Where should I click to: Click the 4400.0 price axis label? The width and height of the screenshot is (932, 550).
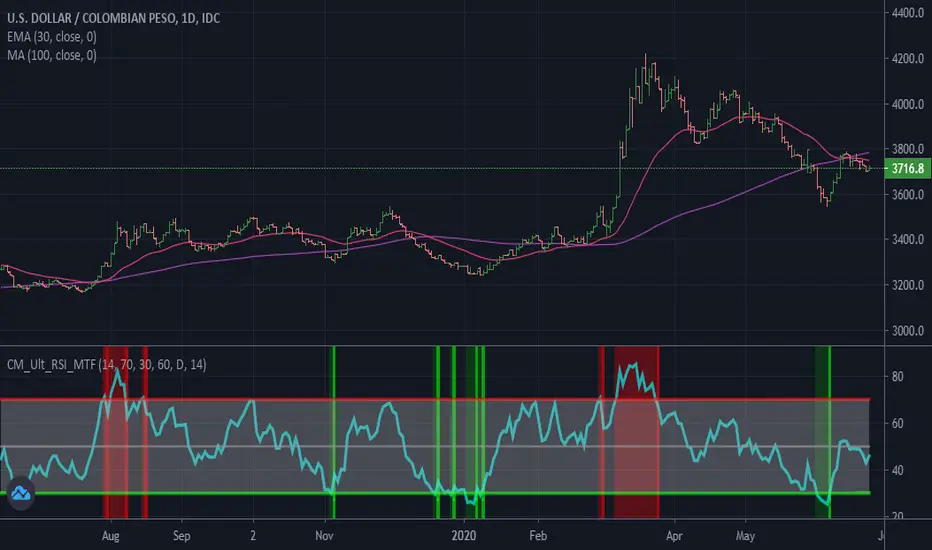pyautogui.click(x=908, y=13)
